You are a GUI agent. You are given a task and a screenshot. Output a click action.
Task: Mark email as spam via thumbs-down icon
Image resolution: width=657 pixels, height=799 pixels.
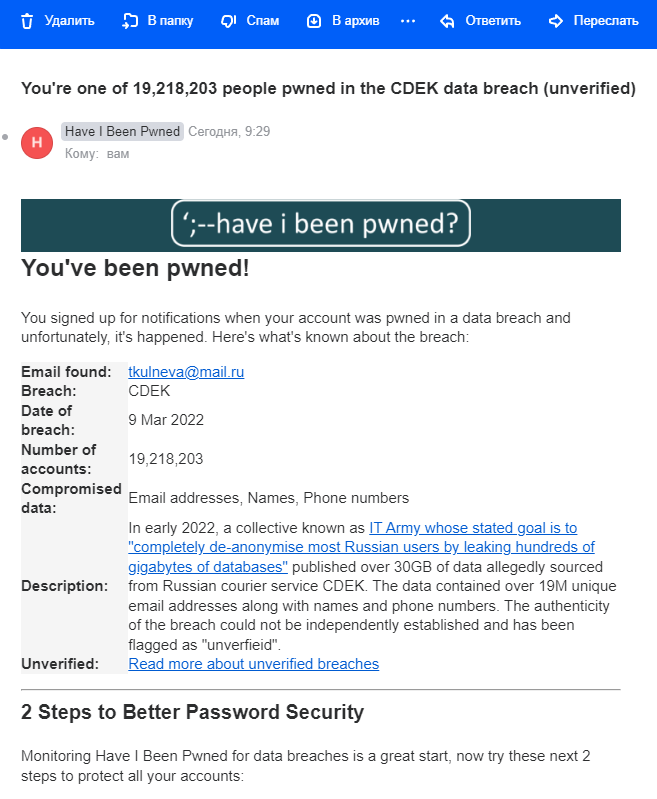pyautogui.click(x=228, y=21)
